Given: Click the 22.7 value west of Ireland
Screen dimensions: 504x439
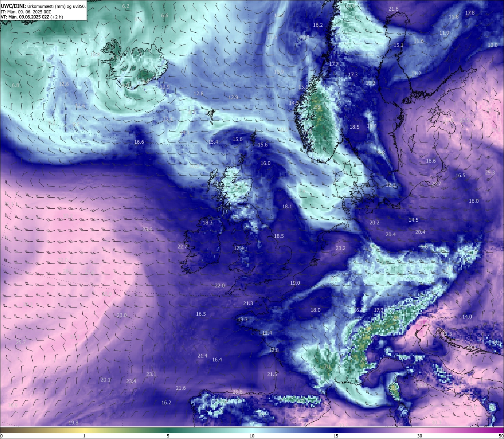Looking at the screenshot, I should [x=182, y=246].
